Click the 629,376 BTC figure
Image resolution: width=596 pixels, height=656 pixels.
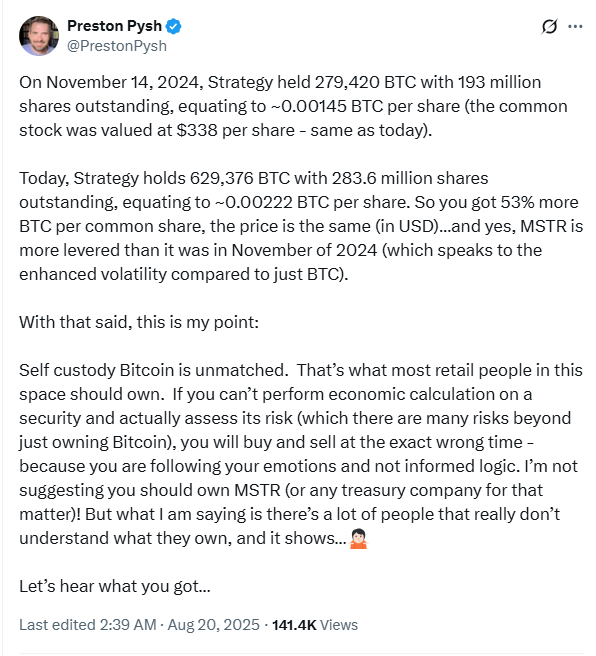[x=240, y=178]
